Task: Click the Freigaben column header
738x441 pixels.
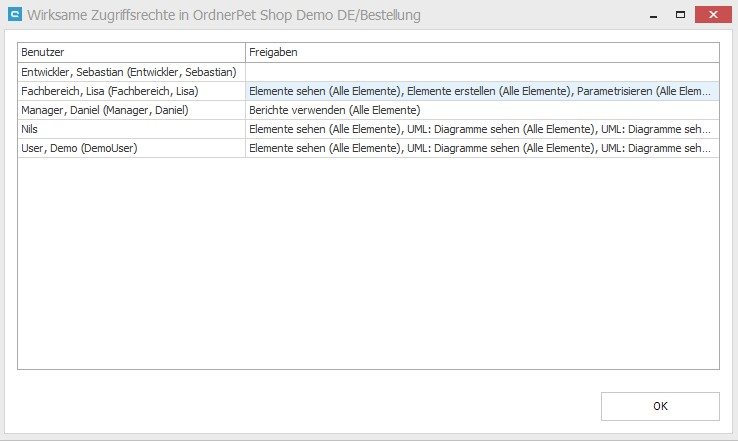Action: tap(482, 52)
